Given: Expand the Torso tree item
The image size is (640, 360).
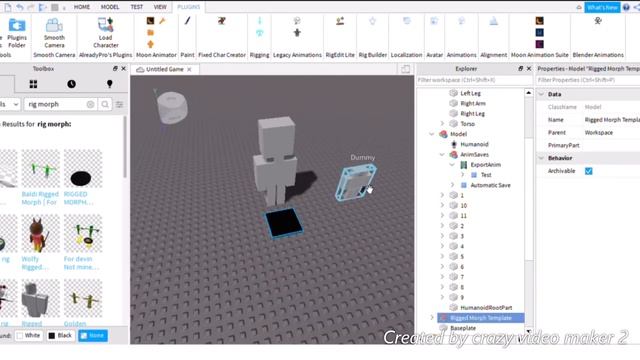Looking at the screenshot, I should click(442, 123).
